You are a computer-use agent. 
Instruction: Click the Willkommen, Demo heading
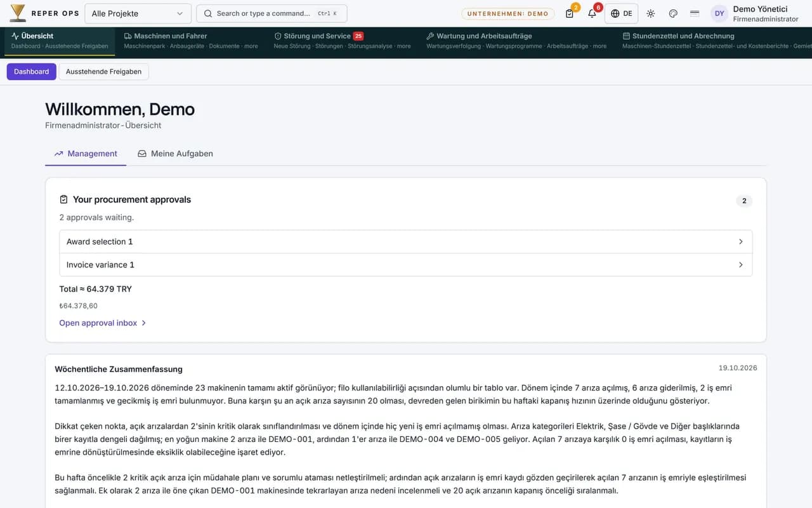coord(120,109)
